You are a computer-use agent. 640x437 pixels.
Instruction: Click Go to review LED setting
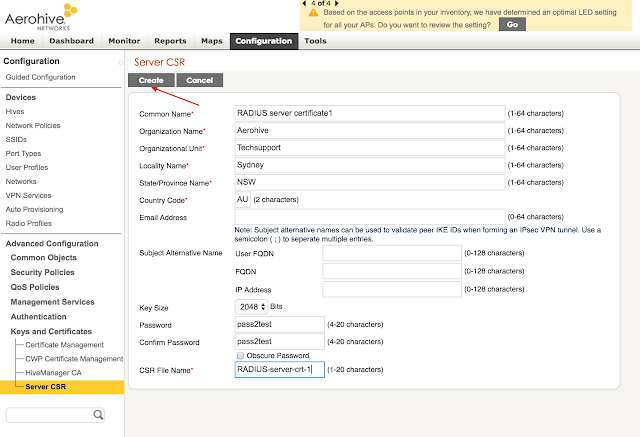coord(512,24)
